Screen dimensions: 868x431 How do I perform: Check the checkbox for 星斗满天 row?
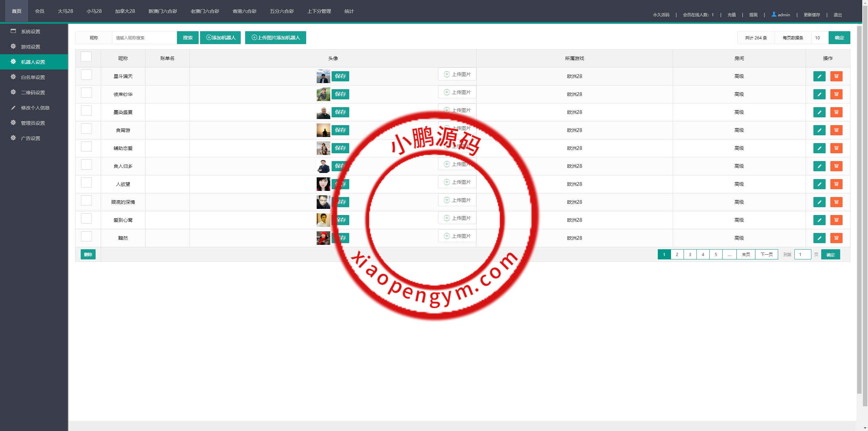86,75
